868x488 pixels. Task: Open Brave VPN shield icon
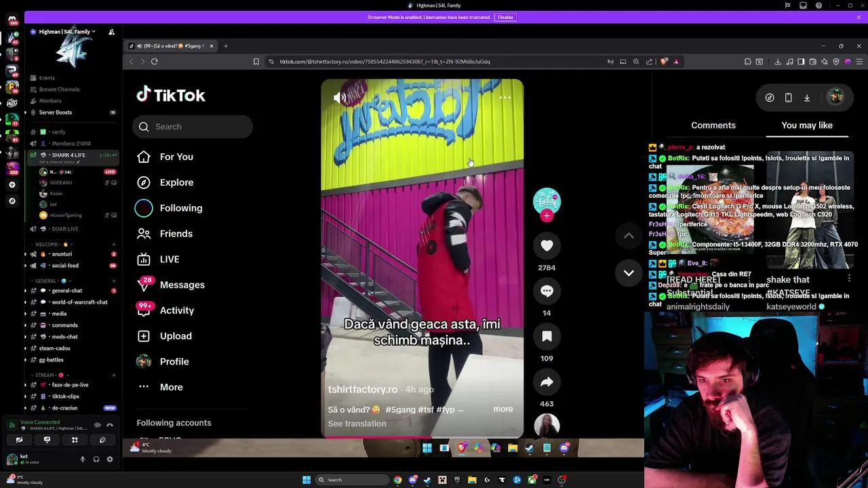(835, 62)
